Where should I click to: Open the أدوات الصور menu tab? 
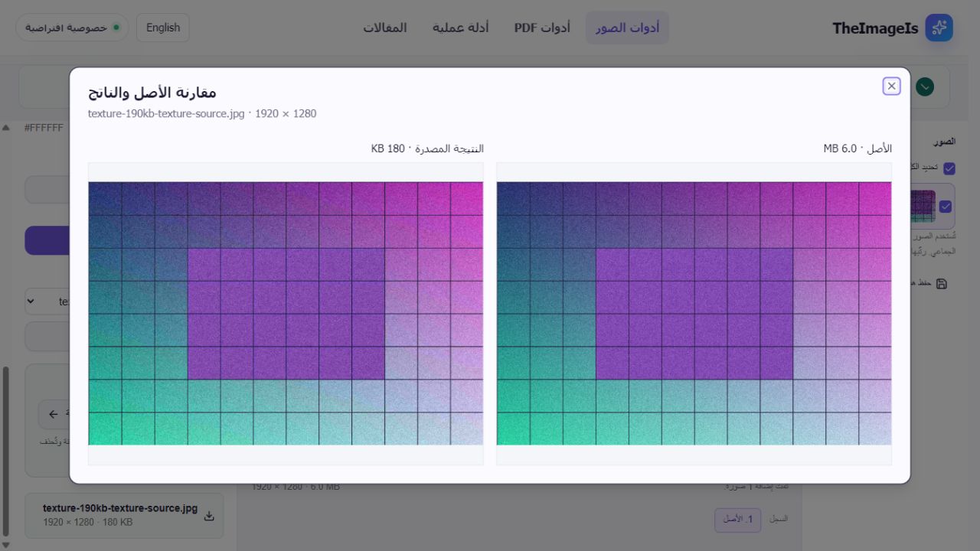click(627, 28)
